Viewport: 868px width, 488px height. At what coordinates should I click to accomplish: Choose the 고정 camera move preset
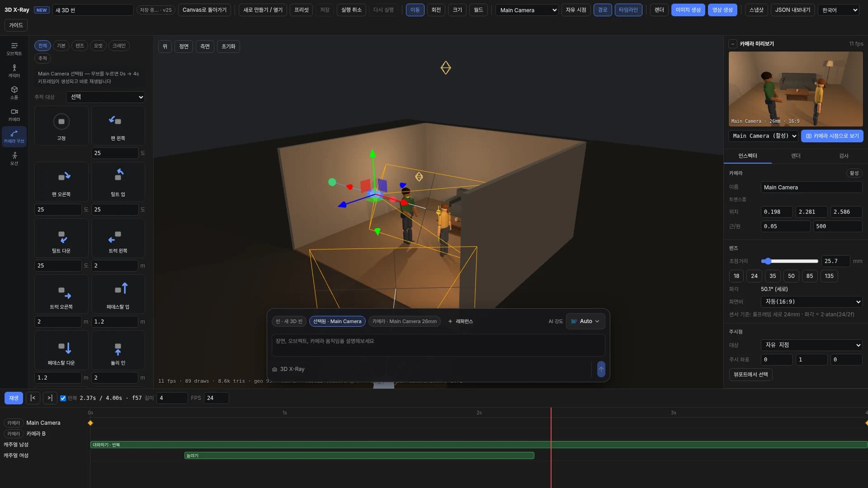pos(61,126)
